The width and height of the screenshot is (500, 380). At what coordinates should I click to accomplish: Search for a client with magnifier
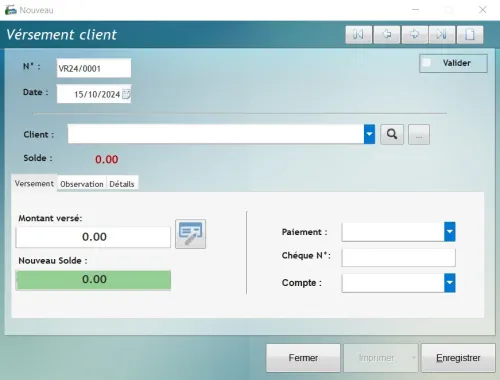click(x=392, y=134)
